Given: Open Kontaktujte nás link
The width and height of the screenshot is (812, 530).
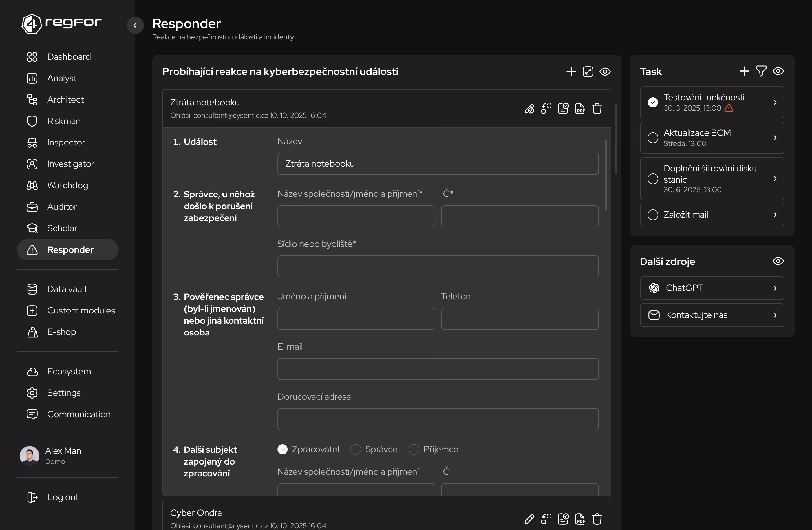Looking at the screenshot, I should tap(712, 315).
